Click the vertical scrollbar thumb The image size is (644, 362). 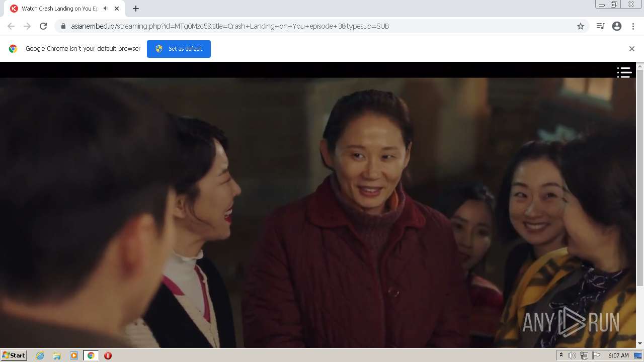tap(640, 178)
